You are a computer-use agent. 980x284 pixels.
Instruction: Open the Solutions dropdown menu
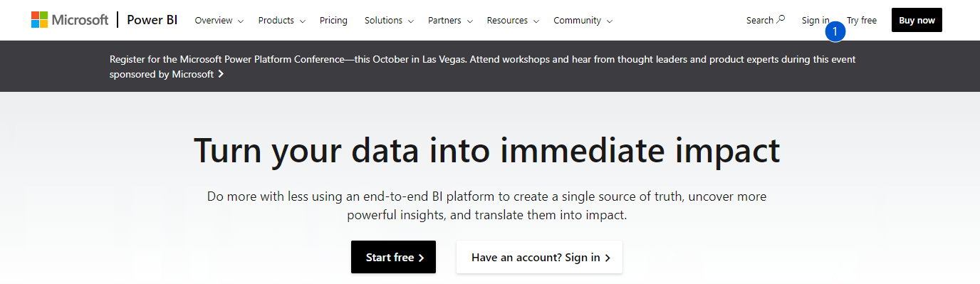click(x=389, y=20)
